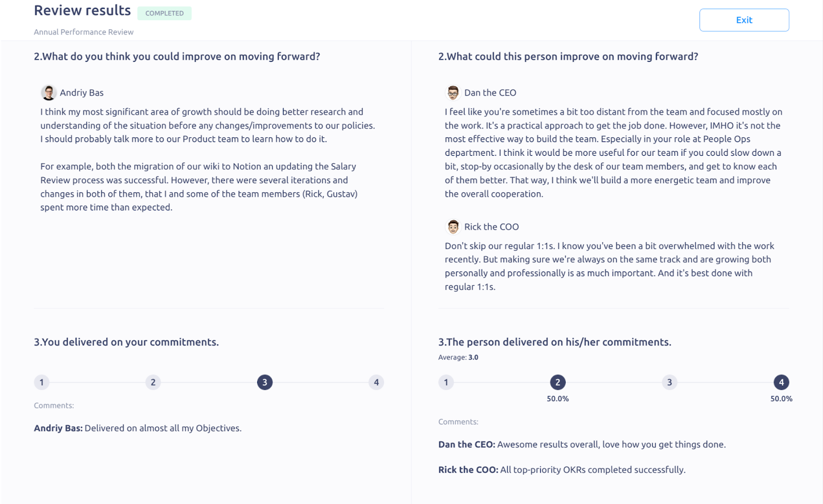The image size is (823, 504).
Task: Click the 50.0% label under rating 4
Action: coord(781,398)
